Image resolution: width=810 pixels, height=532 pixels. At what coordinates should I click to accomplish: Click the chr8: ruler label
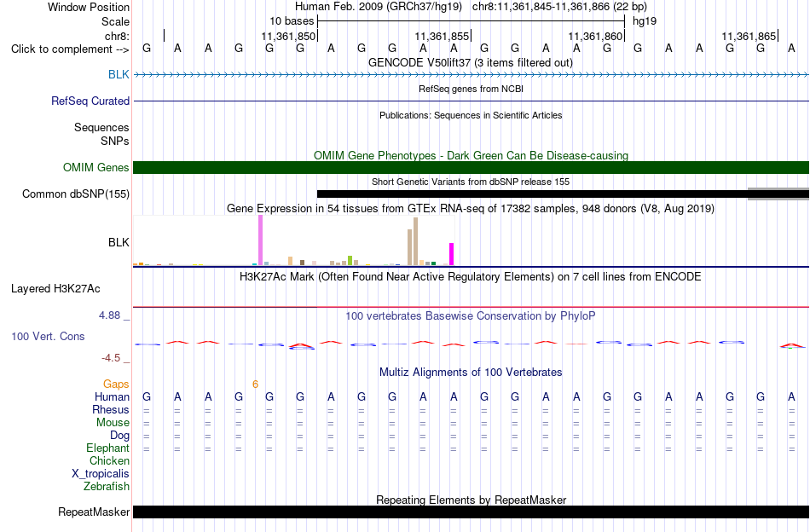pyautogui.click(x=117, y=36)
